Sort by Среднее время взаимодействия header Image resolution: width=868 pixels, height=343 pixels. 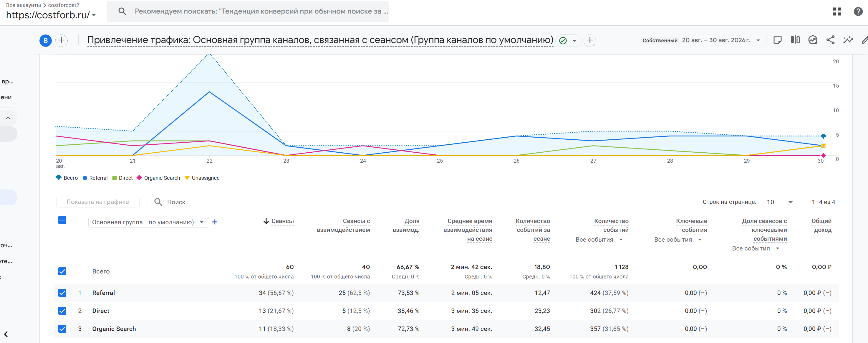coord(468,230)
